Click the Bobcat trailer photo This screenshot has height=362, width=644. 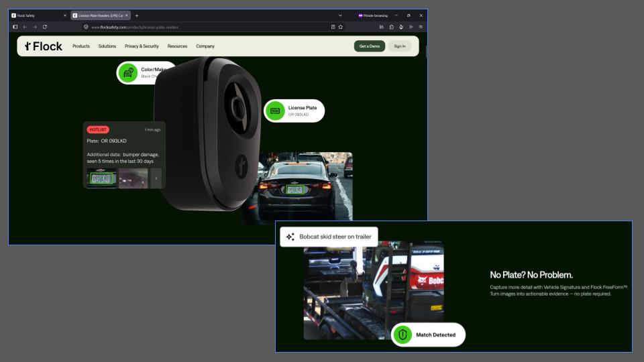374,290
